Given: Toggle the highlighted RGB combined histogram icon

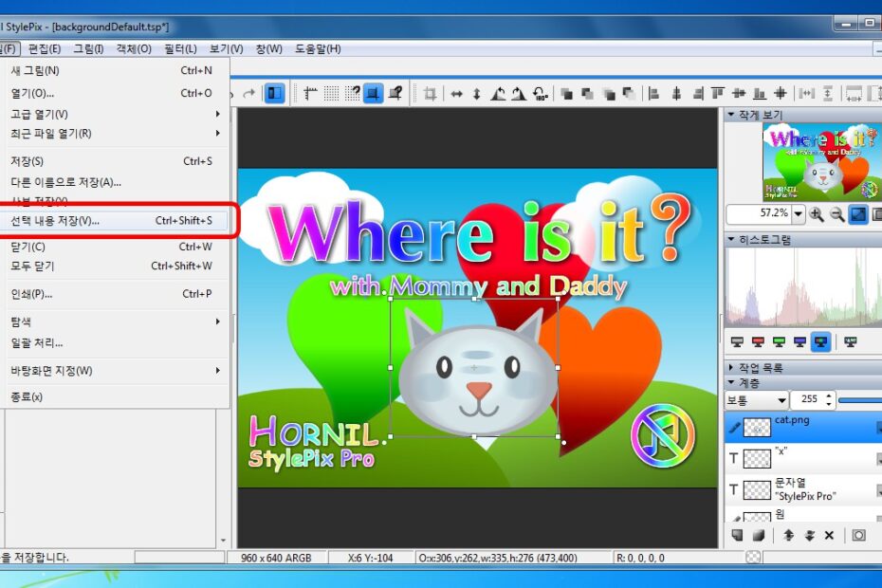Looking at the screenshot, I should pyautogui.click(x=821, y=341).
